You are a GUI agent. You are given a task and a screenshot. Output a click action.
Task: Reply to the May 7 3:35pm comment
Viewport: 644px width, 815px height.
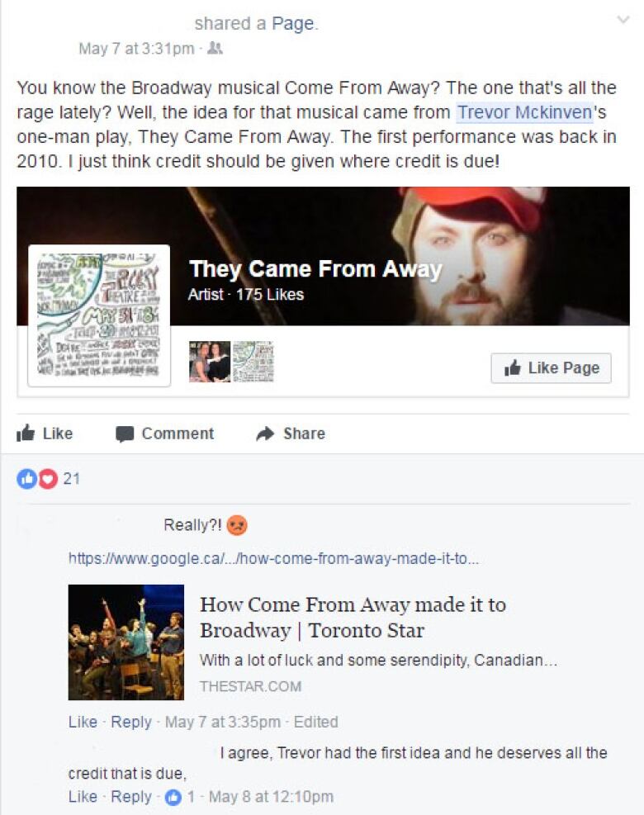point(131,722)
